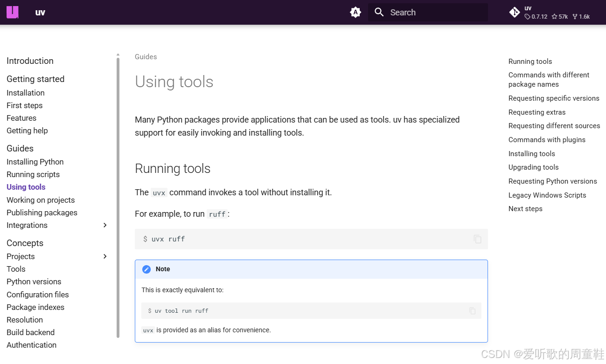This screenshot has width=606, height=364.
Task: Click the 1.6k forks count
Action: 581,17
